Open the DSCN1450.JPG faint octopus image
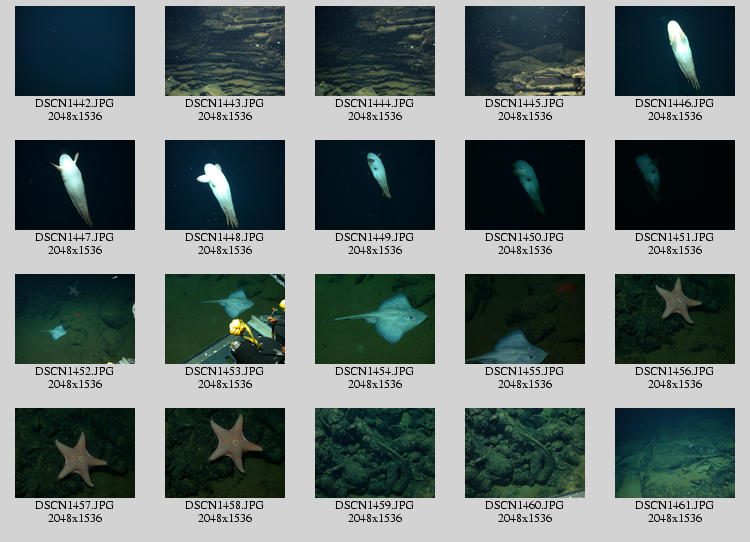Screen dimensions: 750x542 [525, 185]
